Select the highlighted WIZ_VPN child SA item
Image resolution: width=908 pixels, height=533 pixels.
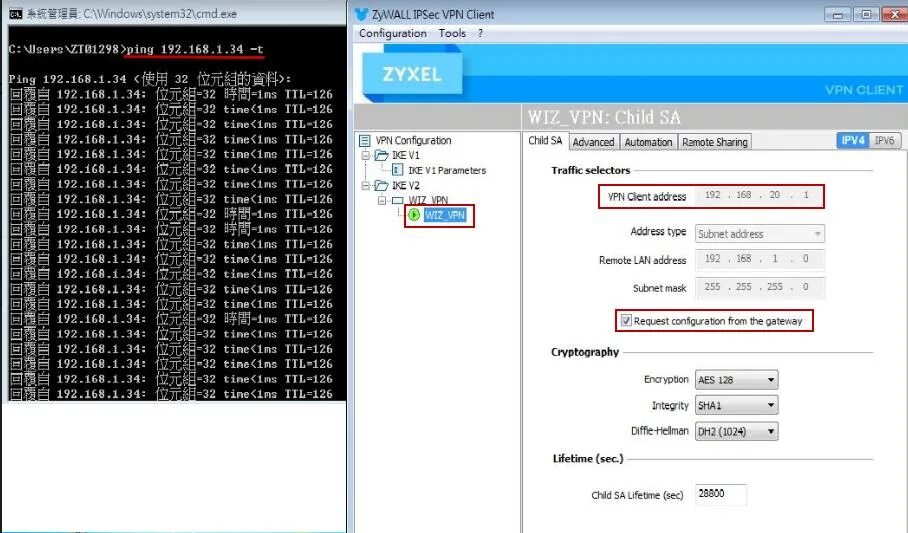tap(445, 216)
